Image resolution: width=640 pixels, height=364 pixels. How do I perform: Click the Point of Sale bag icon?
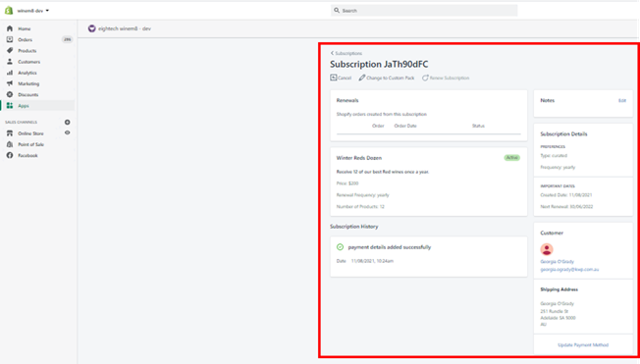(10, 144)
